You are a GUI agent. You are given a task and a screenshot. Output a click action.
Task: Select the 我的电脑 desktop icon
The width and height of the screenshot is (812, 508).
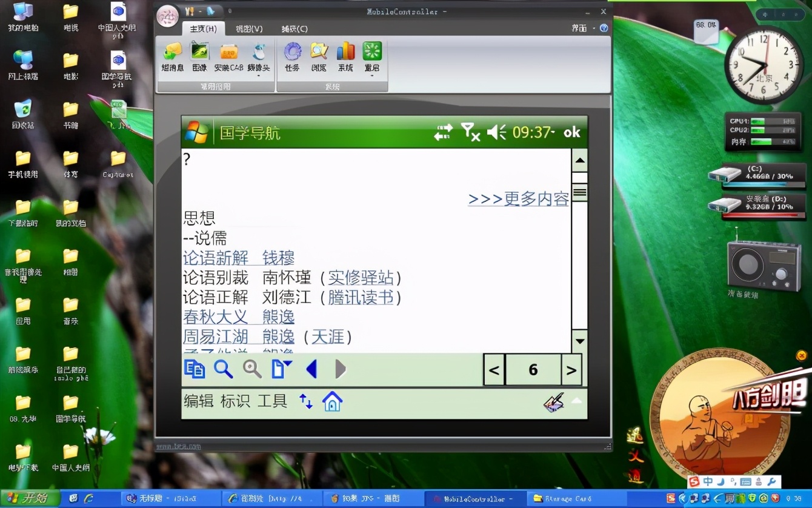[23, 17]
